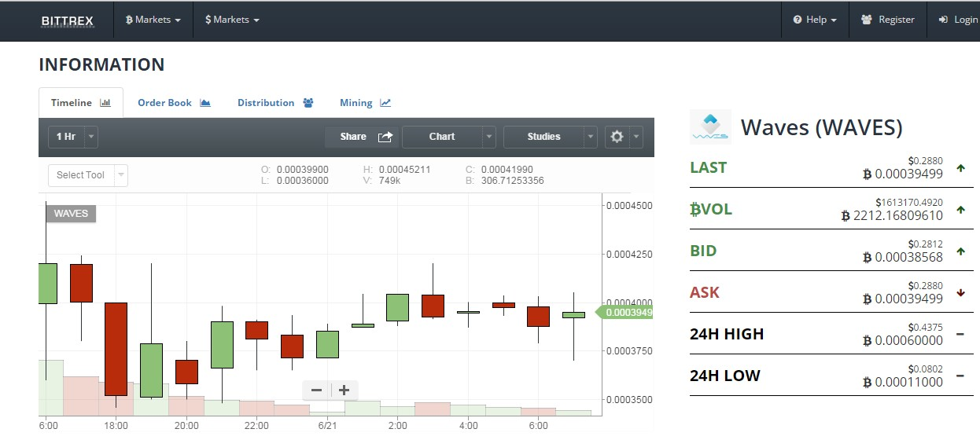980x440 pixels.
Task: Click the Register users icon
Action: coord(867,20)
